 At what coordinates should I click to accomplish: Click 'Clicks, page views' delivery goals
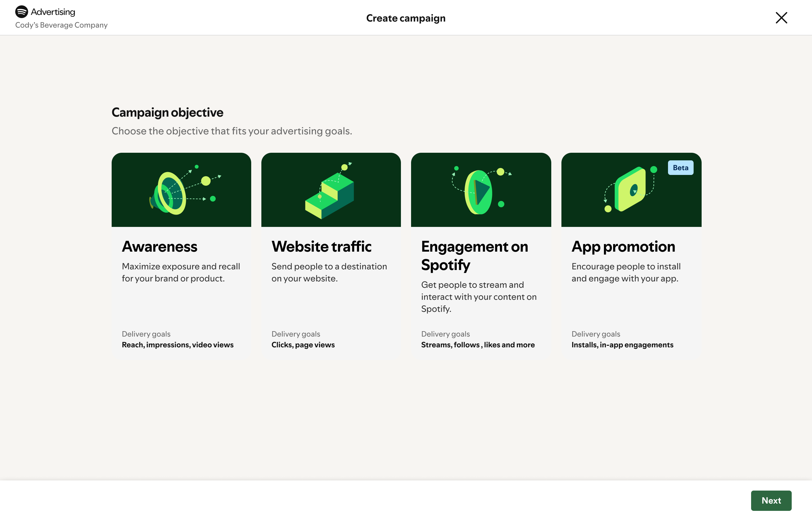point(303,345)
